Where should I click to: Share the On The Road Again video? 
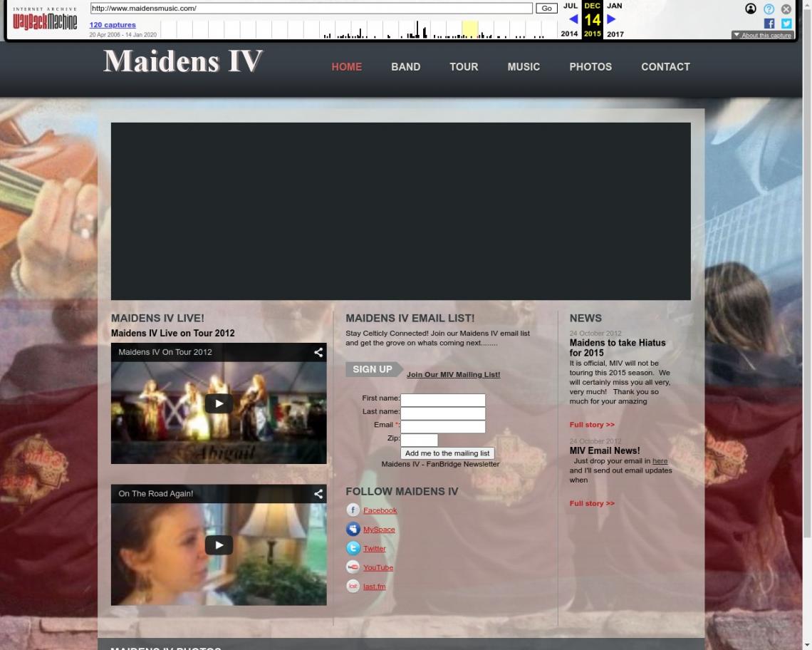318,494
